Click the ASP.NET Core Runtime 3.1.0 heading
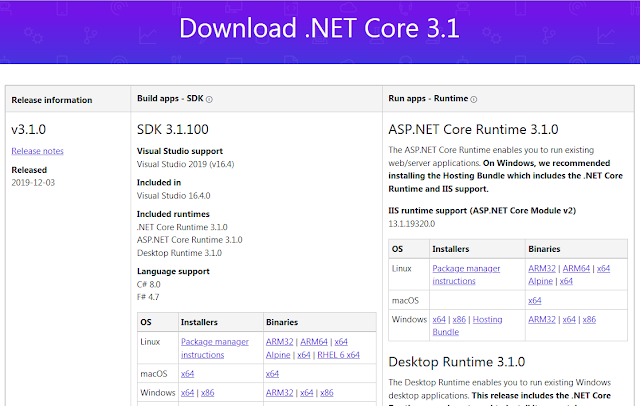The height and width of the screenshot is (406, 640). (x=473, y=129)
